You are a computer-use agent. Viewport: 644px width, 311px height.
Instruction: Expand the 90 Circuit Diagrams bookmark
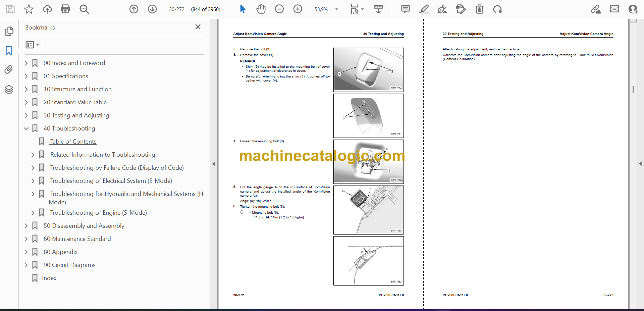(x=26, y=265)
